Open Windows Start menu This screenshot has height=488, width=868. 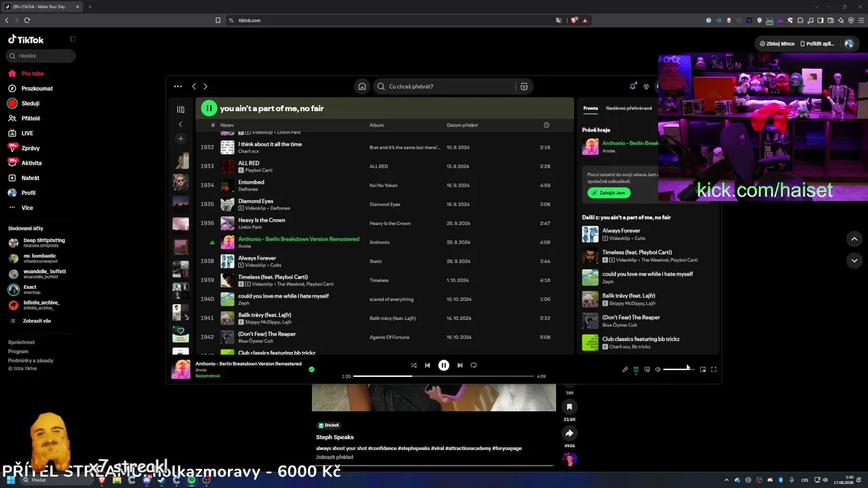tap(11, 480)
